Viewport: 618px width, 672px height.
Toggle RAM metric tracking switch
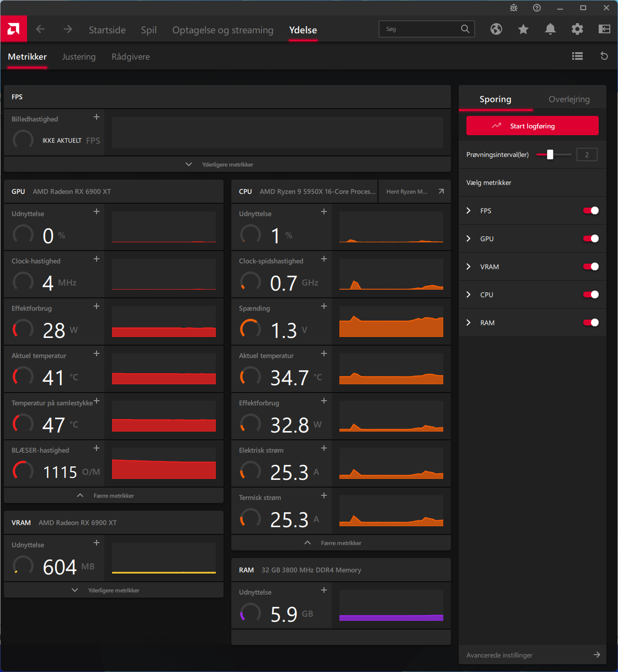(x=591, y=322)
